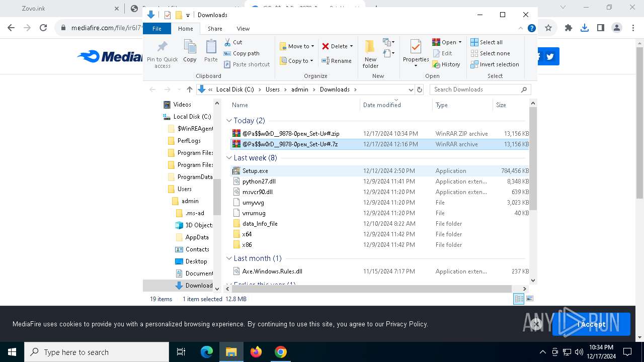Go up one folder level
The image size is (644, 362).
pyautogui.click(x=190, y=89)
